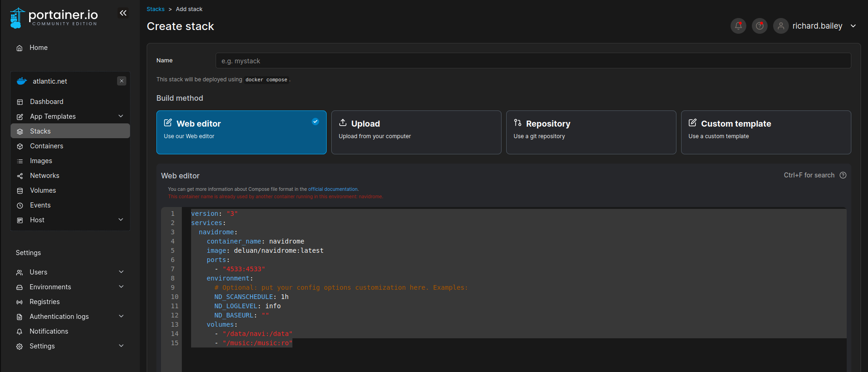Image resolution: width=868 pixels, height=372 pixels.
Task: Click the richard.bailey username
Action: pyautogui.click(x=817, y=26)
